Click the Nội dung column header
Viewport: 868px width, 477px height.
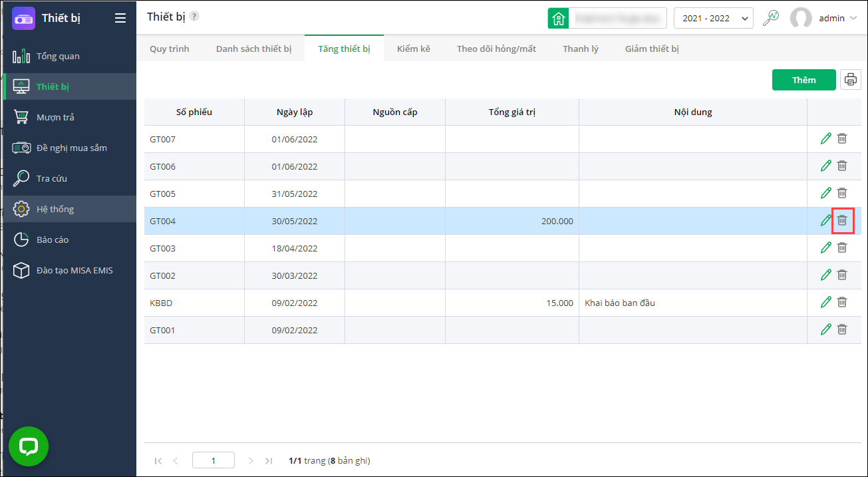[693, 112]
